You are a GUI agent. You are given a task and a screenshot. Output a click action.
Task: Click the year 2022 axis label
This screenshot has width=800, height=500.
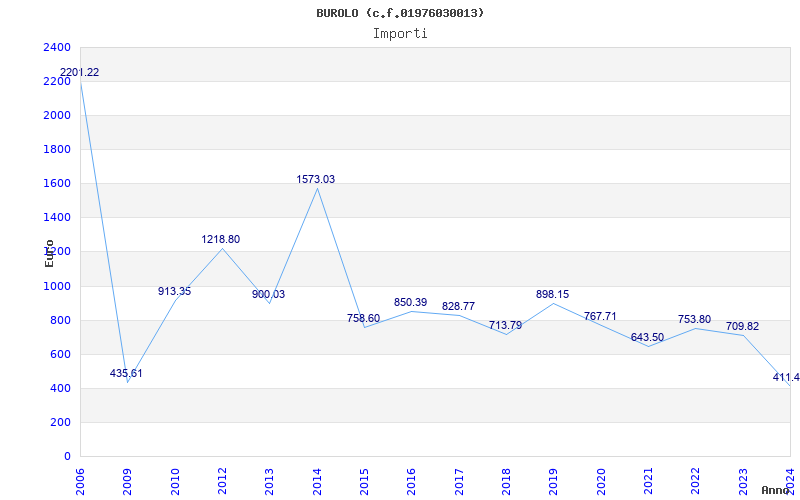pyautogui.click(x=695, y=481)
